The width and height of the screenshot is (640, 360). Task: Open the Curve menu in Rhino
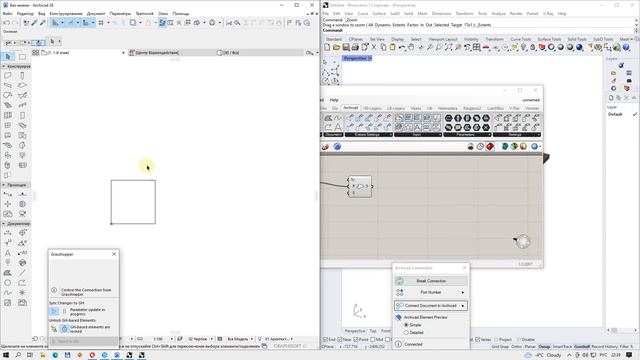[x=362, y=13]
